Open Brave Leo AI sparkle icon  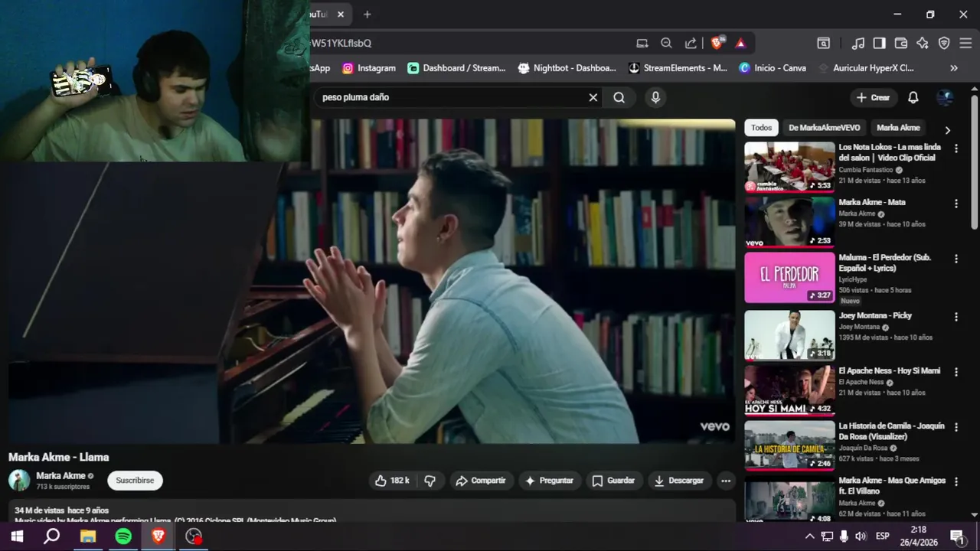pos(922,43)
